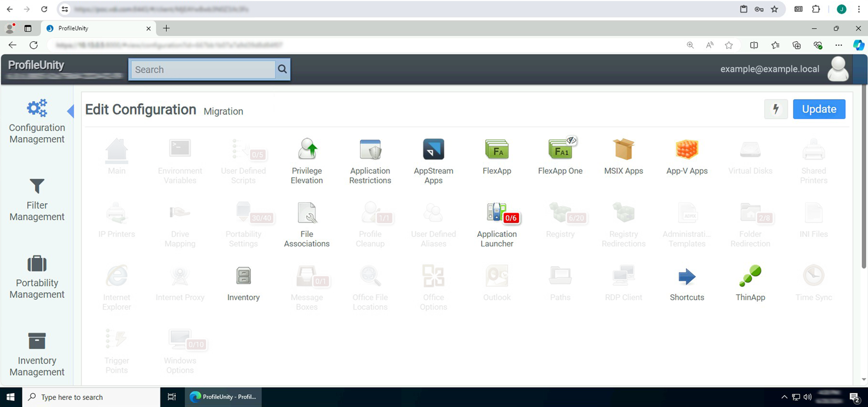Viewport: 868px width, 407px height.
Task: Open the Paths module
Action: pyautogui.click(x=560, y=283)
